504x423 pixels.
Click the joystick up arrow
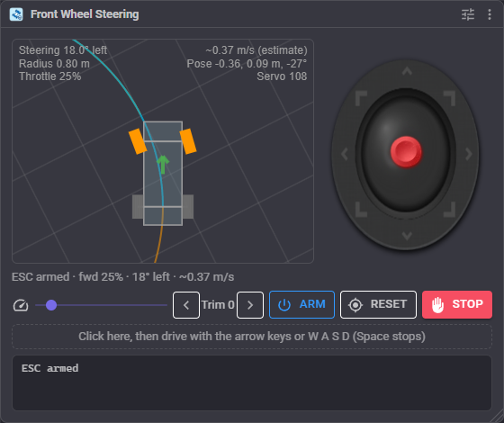click(407, 71)
